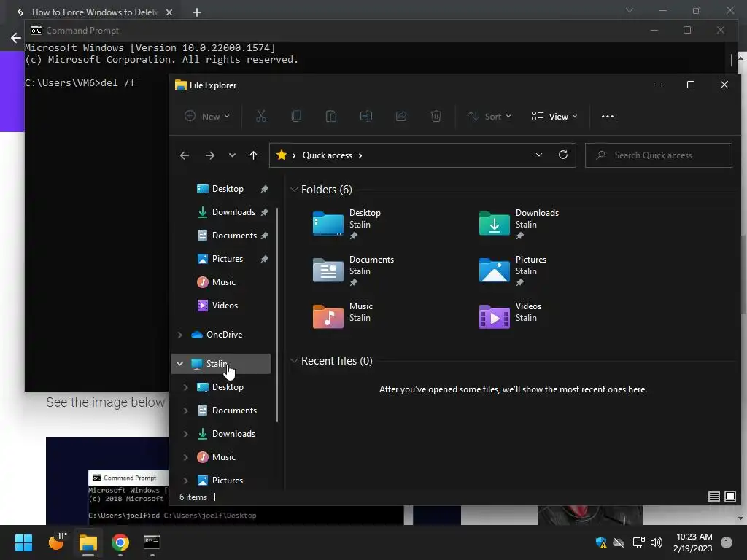The image size is (747, 560).
Task: Click the Paste clipboard icon in toolbar
Action: (330, 116)
